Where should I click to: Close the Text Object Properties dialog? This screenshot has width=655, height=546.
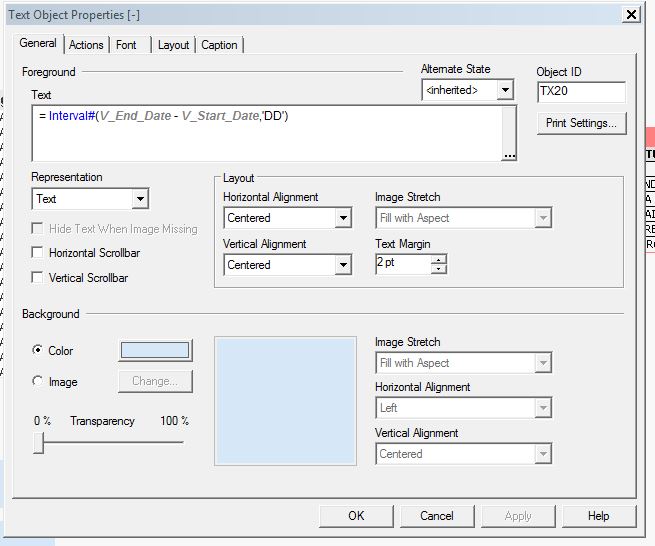(x=630, y=14)
